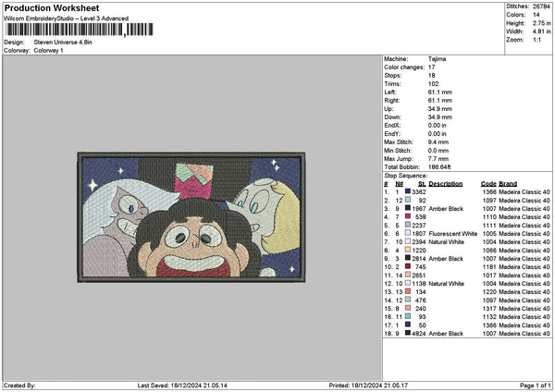Click the 'Production Worksheet' title

[x=52, y=7]
